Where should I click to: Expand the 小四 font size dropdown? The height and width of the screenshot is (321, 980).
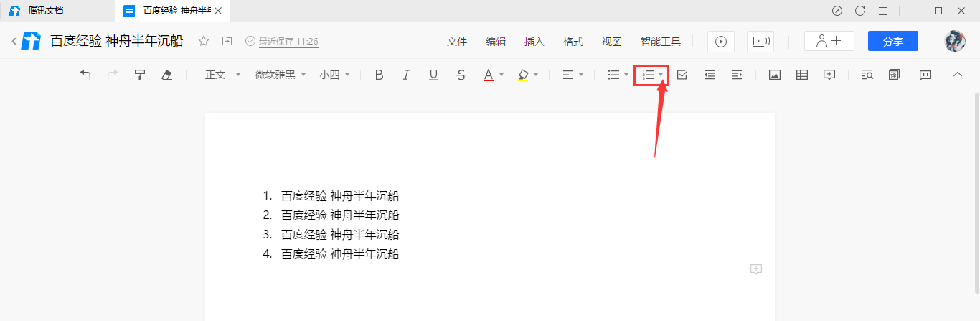tap(334, 75)
